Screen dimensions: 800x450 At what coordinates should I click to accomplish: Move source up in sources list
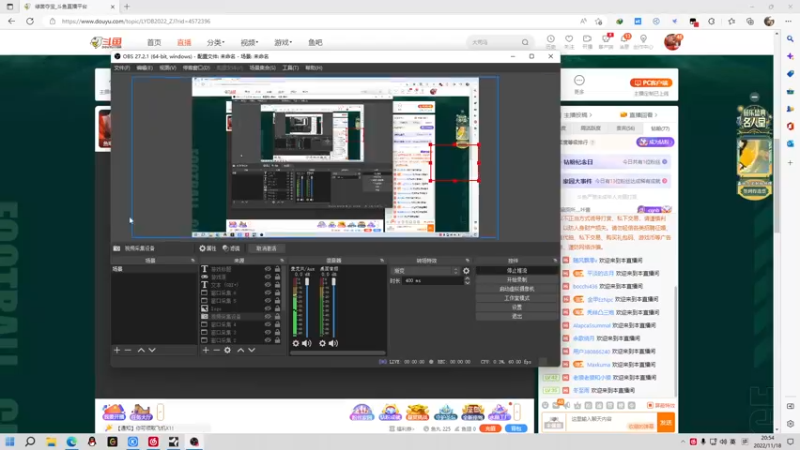241,350
